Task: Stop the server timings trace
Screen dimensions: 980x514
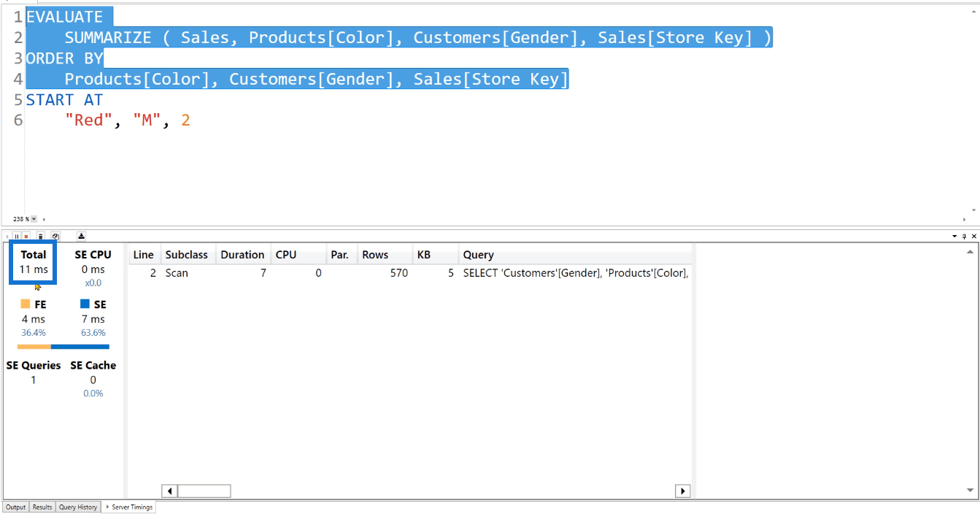Action: point(26,237)
